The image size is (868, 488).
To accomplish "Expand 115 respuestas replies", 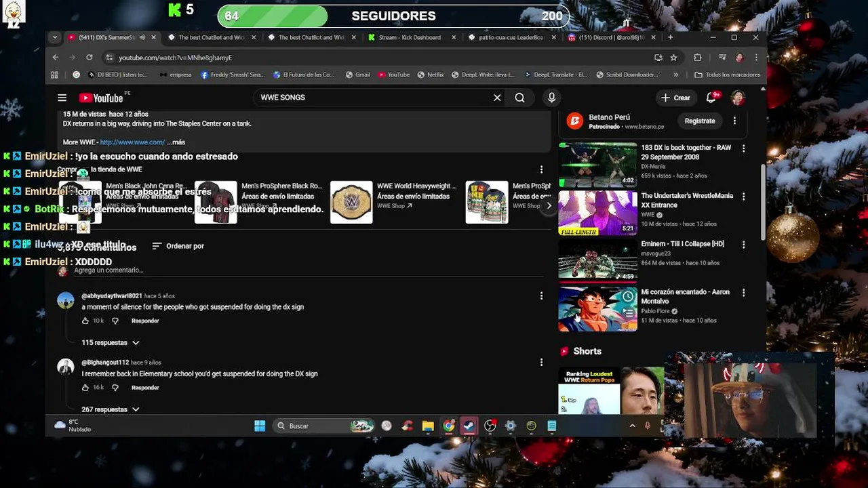I will click(111, 343).
